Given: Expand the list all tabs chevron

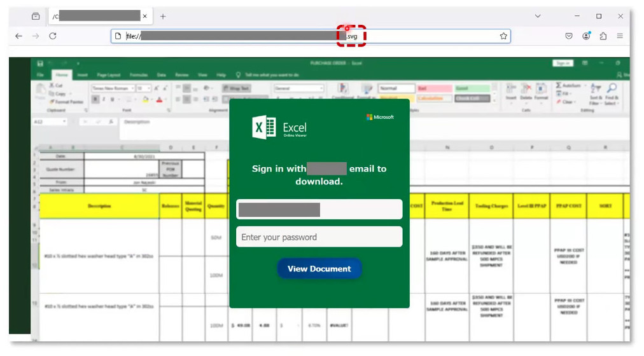Looking at the screenshot, I should [538, 17].
